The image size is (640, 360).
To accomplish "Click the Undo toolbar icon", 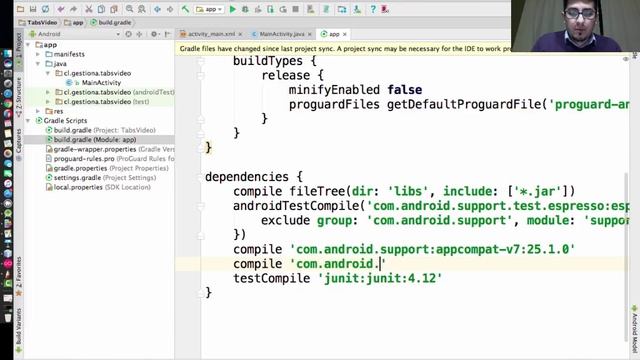I will pyautogui.click(x=61, y=9).
